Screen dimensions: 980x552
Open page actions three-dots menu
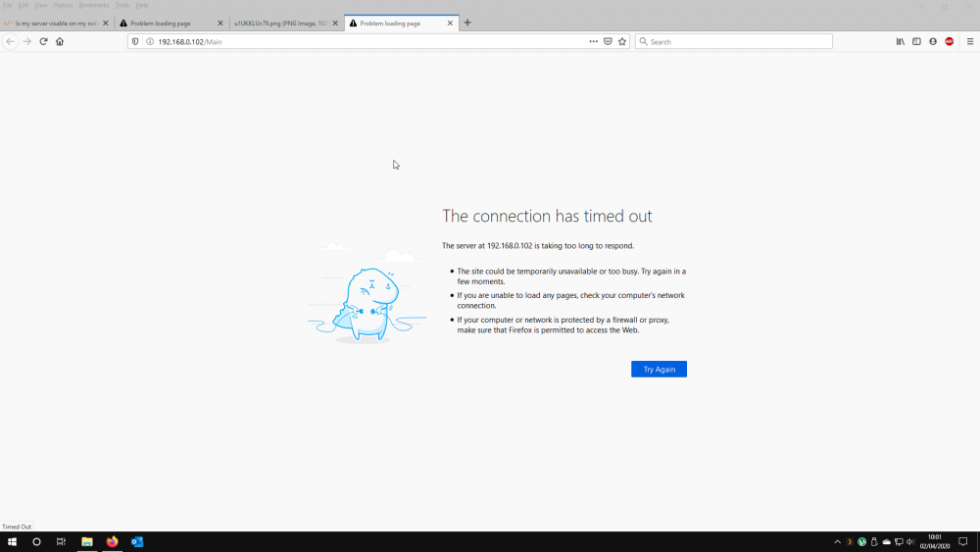coord(593,42)
